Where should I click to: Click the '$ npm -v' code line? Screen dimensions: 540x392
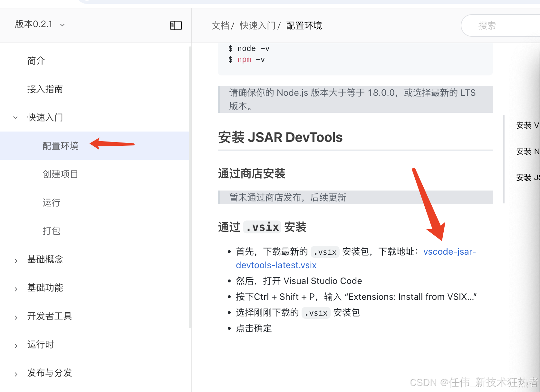click(x=246, y=59)
